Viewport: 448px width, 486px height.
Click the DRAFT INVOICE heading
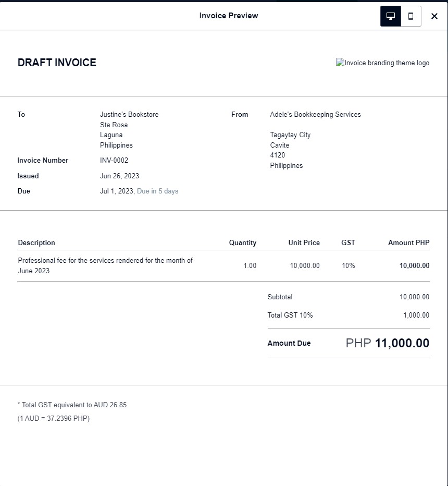point(57,63)
